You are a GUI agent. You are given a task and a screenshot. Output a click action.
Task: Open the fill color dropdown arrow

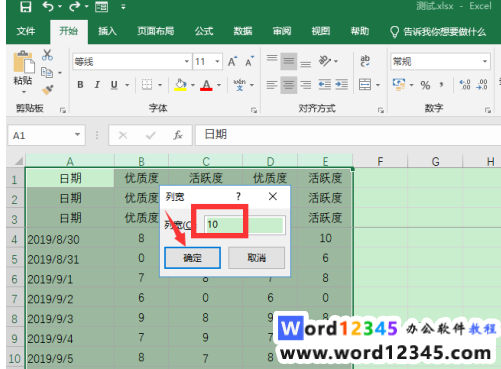(193, 85)
